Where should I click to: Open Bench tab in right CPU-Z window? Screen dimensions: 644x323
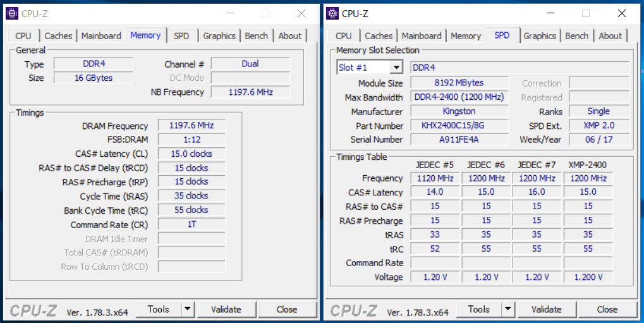(576, 36)
